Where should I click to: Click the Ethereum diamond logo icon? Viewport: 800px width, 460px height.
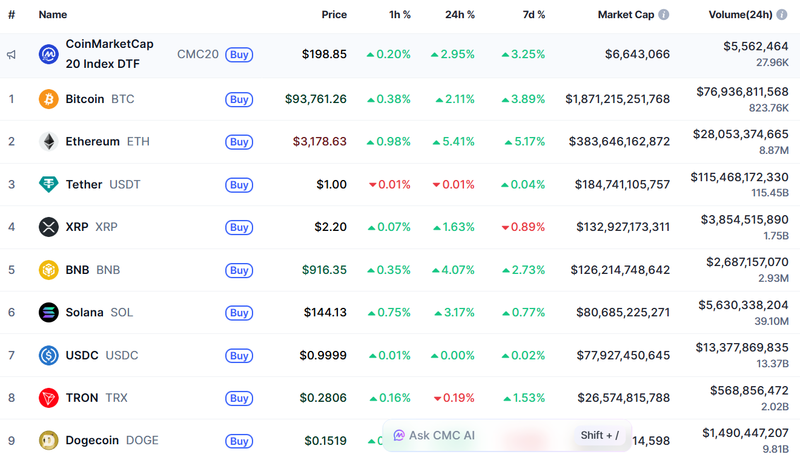[48, 142]
